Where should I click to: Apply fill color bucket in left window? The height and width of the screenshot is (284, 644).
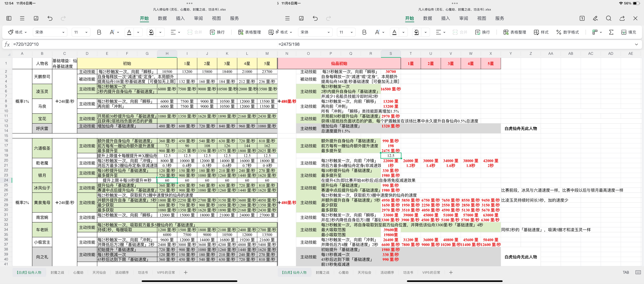151,32
